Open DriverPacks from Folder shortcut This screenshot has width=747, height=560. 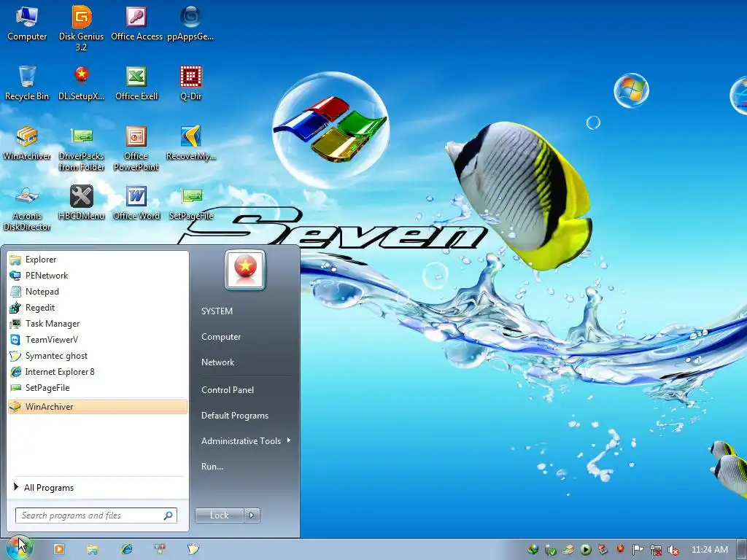[x=82, y=149]
